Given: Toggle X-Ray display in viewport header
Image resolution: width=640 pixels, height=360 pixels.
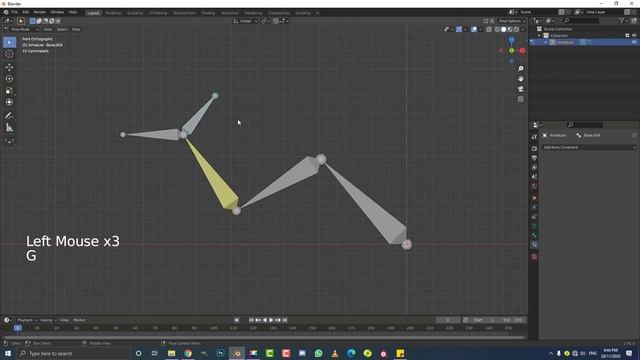Looking at the screenshot, I should coord(489,29).
